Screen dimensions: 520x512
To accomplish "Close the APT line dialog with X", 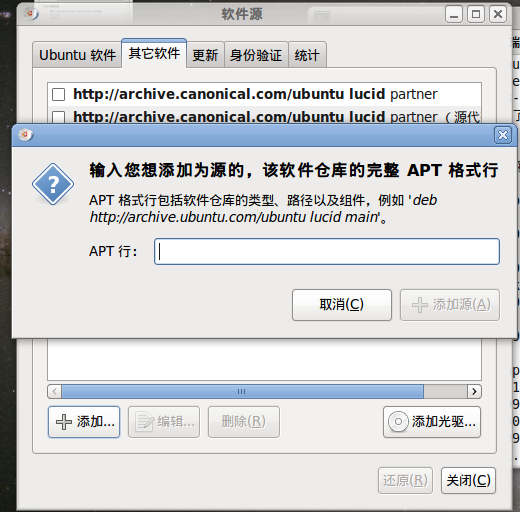I will pyautogui.click(x=503, y=135).
